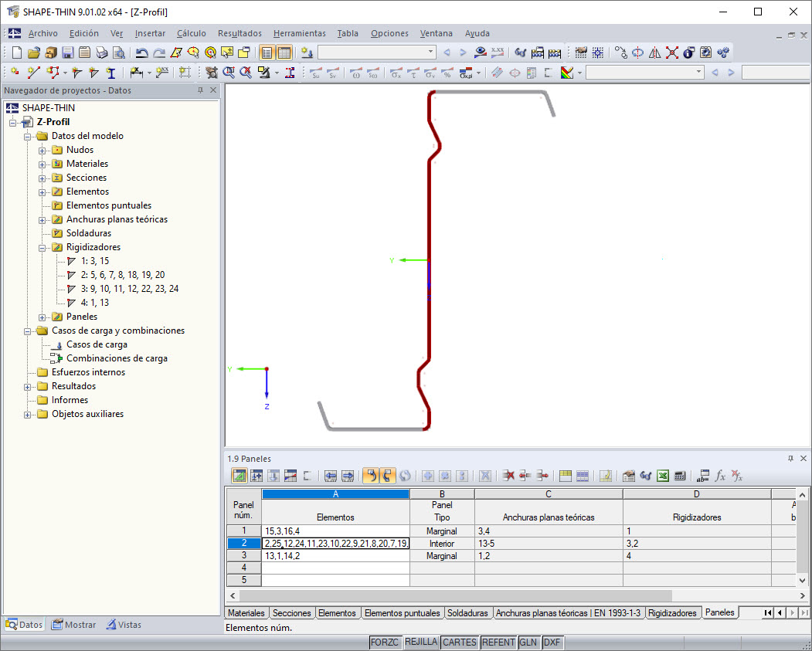812x651 pixels.
Task: Select the new node tool
Action: point(15,73)
